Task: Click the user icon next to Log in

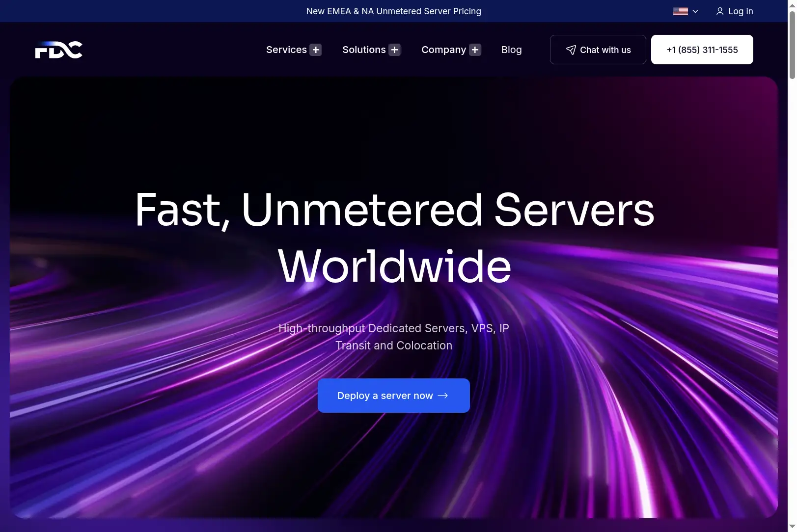Action: coord(720,11)
